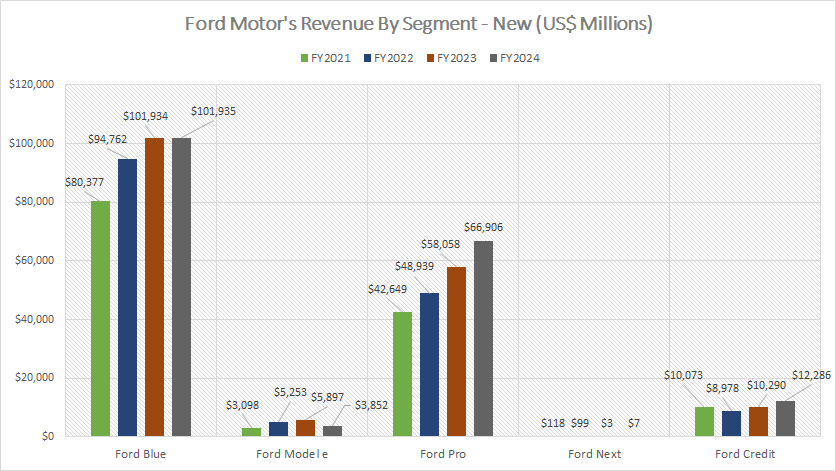Viewport: 836px width, 471px height.
Task: Click the Ford Pro FY2023 brown bar
Action: click(456, 352)
